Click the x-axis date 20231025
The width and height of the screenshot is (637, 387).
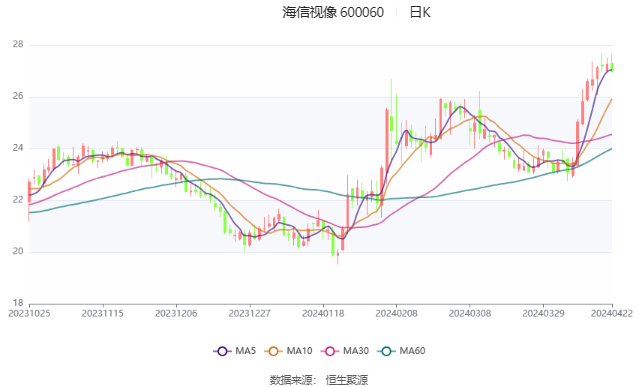(29, 313)
